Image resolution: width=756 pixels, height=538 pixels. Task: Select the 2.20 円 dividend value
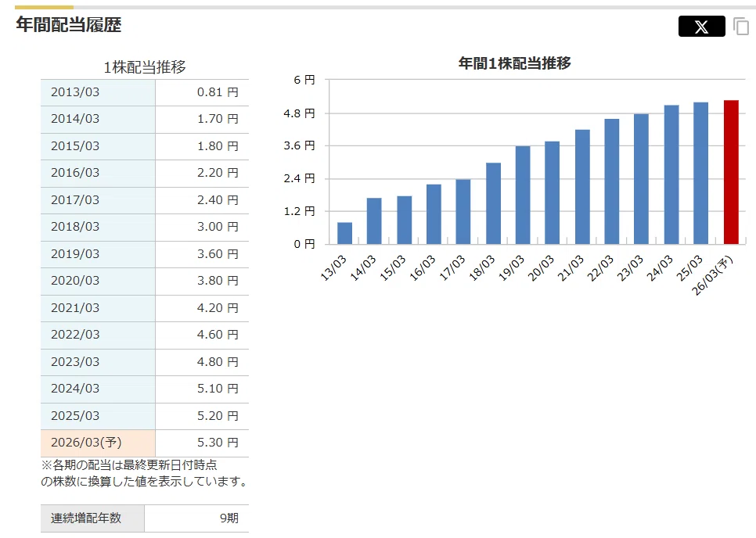tap(218, 173)
